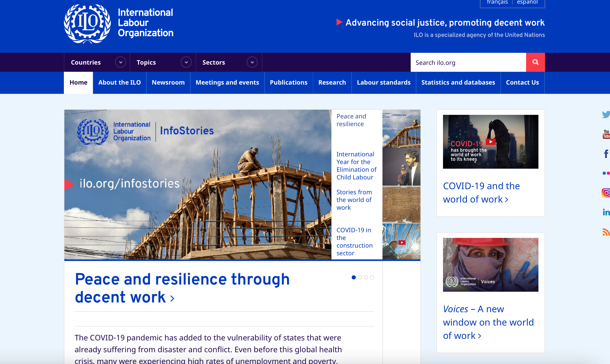
Task: Go to the Newsroom tab
Action: click(x=168, y=83)
